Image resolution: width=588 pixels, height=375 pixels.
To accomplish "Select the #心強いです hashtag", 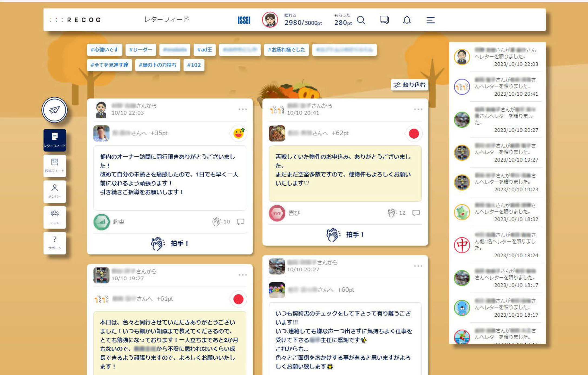I will (x=104, y=50).
